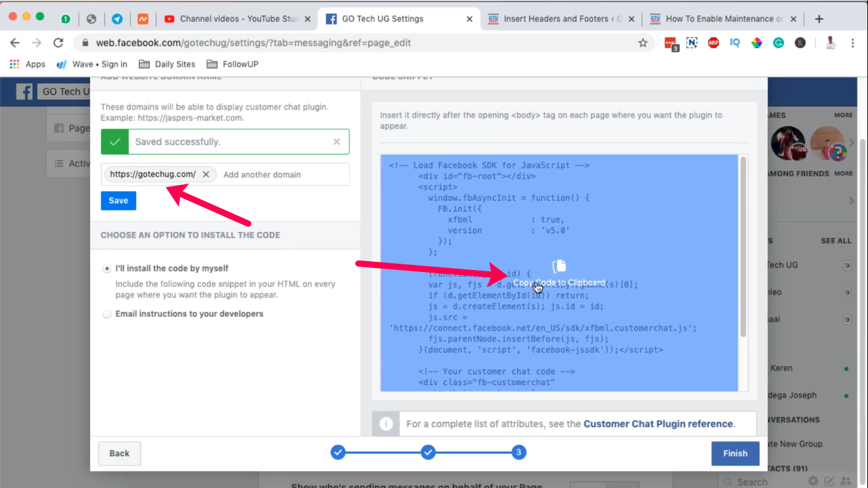Click SEE ALL in the right sidebar
Viewport: 868px width, 488px height.
[836, 241]
